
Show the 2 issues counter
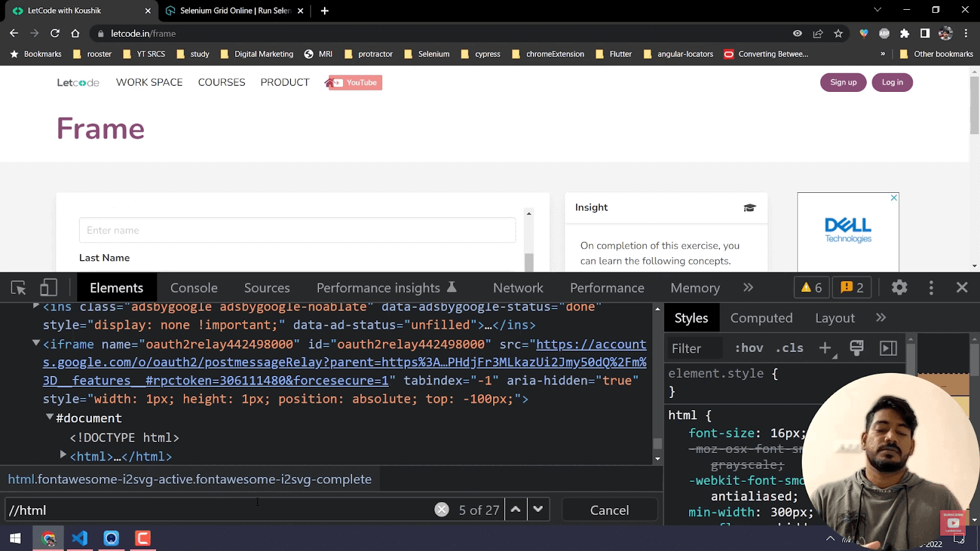(x=852, y=288)
